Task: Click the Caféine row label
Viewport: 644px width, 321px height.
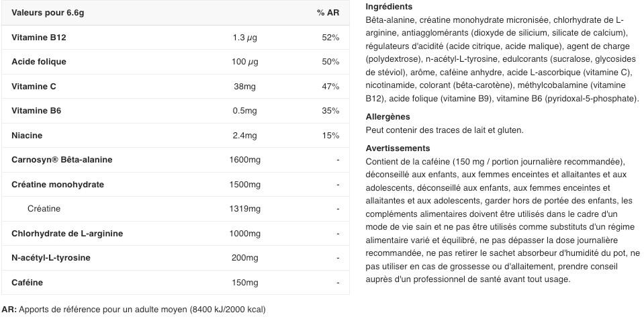Action: (x=27, y=283)
